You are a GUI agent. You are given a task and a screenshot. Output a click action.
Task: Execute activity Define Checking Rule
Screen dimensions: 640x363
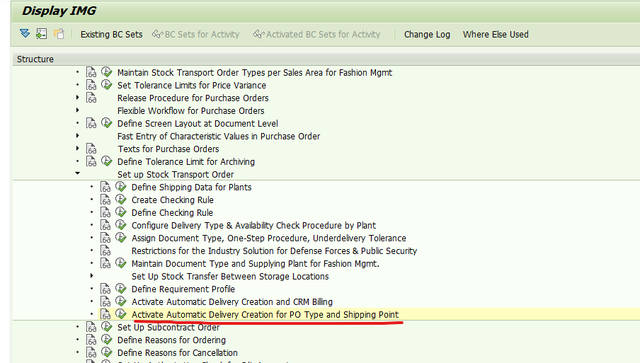pyautogui.click(x=121, y=212)
